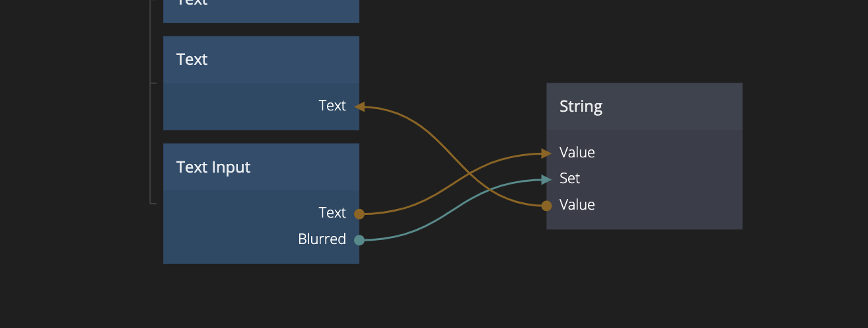Click the Text port label in Text node

[332, 106]
